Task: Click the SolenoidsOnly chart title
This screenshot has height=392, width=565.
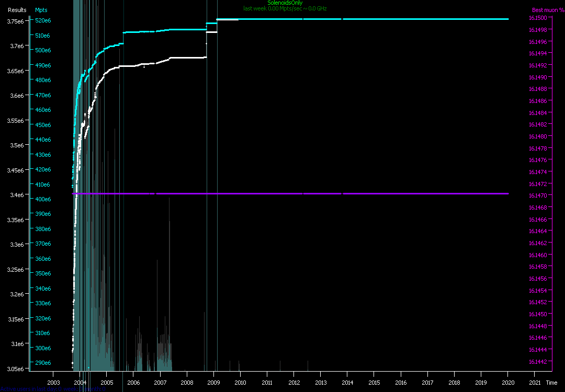Action: point(285,3)
